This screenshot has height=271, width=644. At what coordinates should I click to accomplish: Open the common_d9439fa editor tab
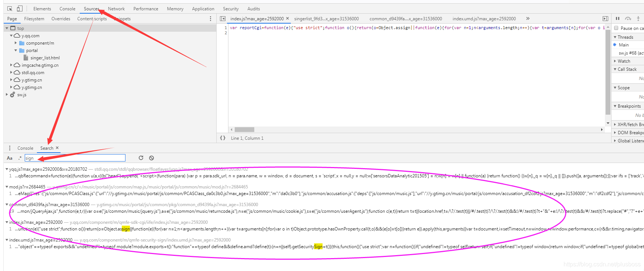(x=406, y=19)
